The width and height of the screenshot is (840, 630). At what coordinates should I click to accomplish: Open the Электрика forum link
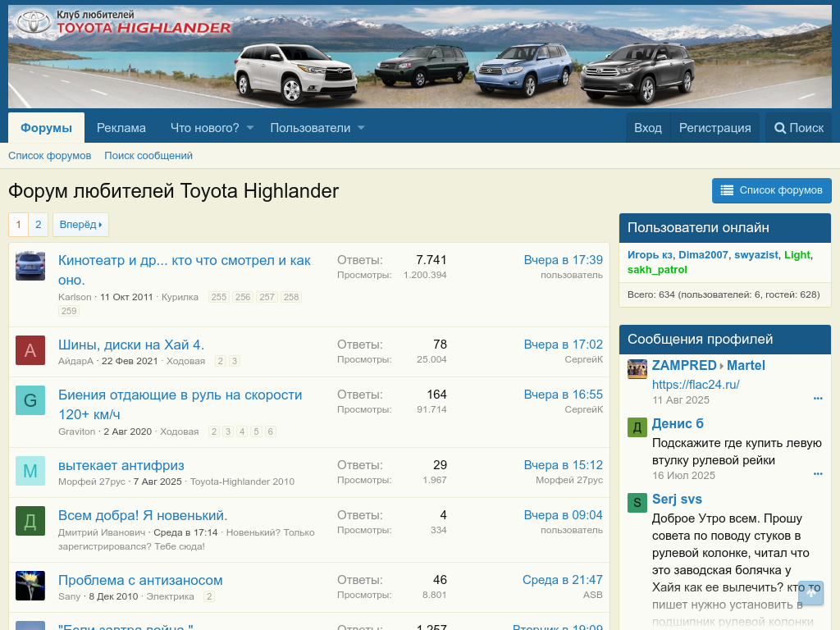pos(171,597)
